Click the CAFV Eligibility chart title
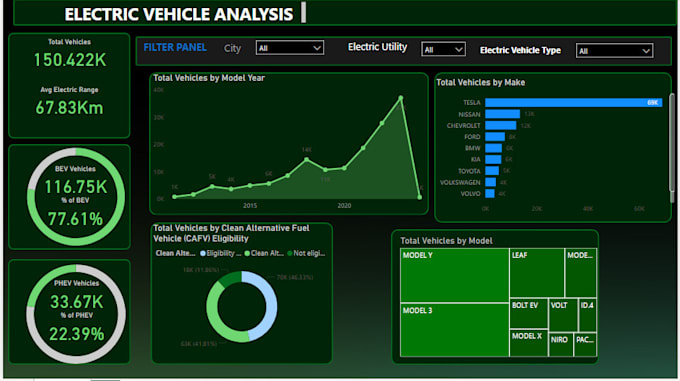680x381 pixels. coord(231,233)
